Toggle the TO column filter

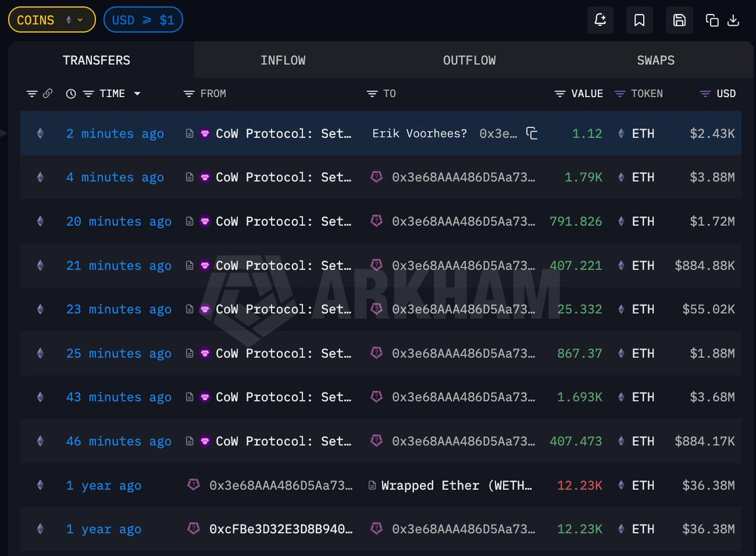coord(372,94)
